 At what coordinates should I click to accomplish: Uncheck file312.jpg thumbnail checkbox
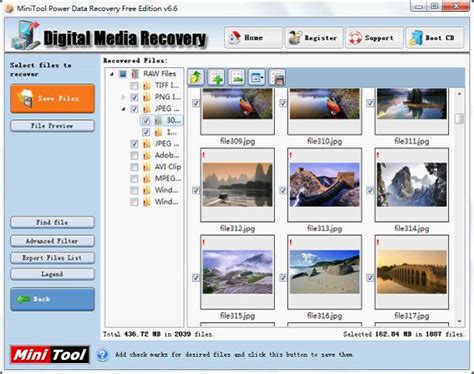[x=196, y=190]
